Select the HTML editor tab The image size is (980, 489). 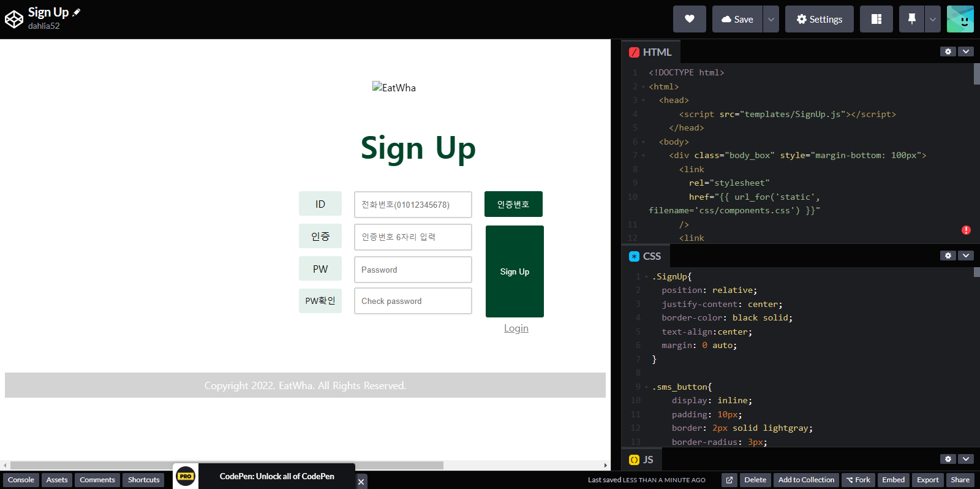[x=650, y=52]
